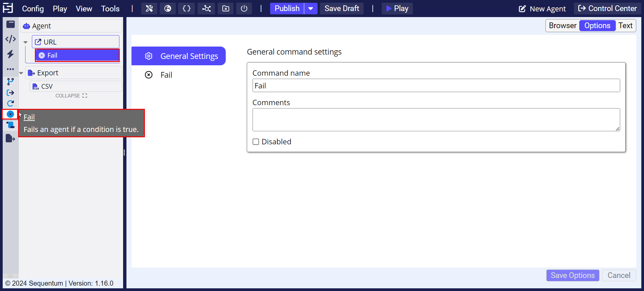Click the refresh arrow icon in sidebar
The image size is (644, 291).
click(10, 103)
